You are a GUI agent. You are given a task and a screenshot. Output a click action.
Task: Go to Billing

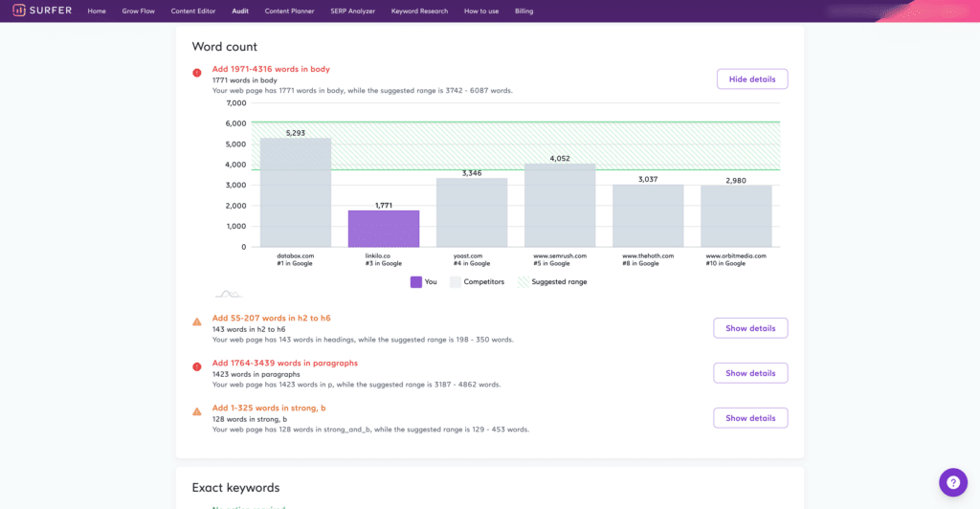tap(523, 11)
